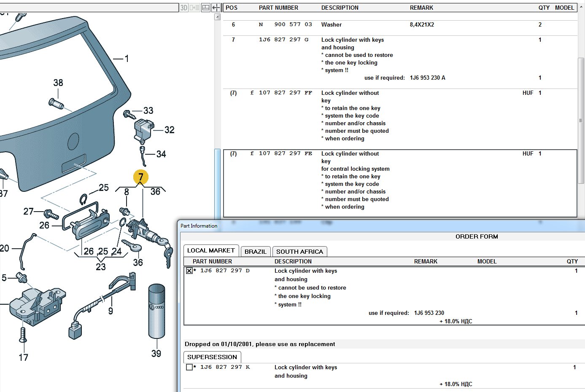
Task: Click callout 20 rod label
Action: click(4, 248)
